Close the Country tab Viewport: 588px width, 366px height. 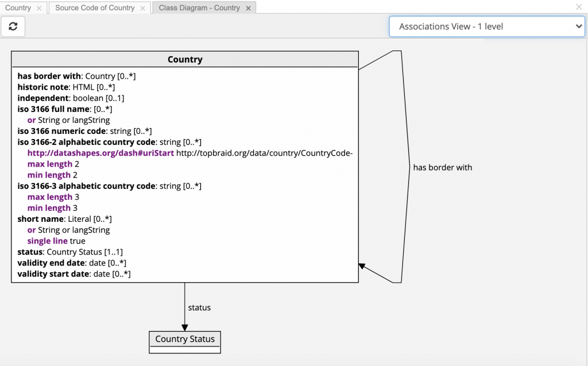coord(39,8)
